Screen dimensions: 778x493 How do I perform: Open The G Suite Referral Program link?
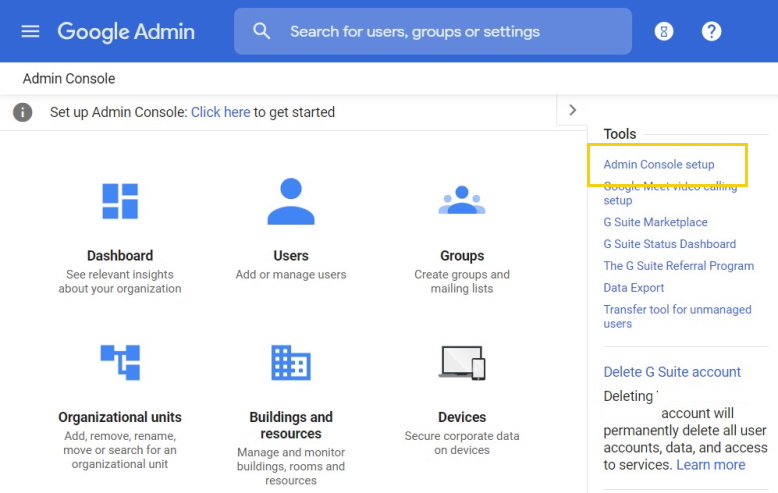(679, 266)
